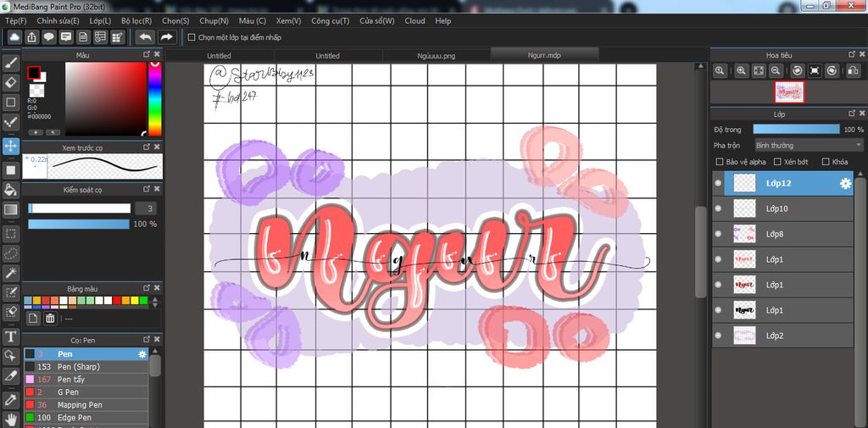Select the Divide/knife tool
The width and height of the screenshot is (868, 428).
10,375
